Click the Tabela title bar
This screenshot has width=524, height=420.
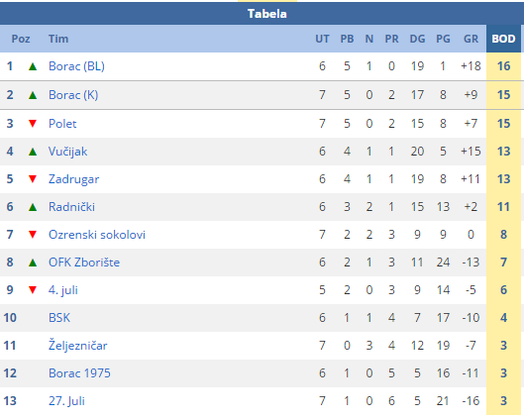coord(262,14)
